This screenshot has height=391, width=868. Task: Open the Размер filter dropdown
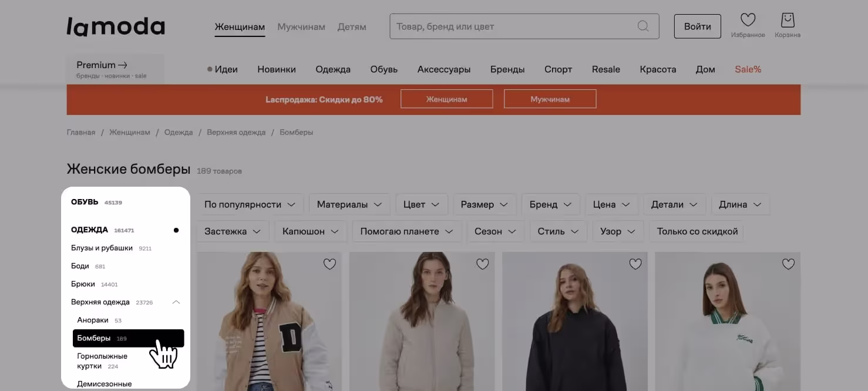point(484,204)
